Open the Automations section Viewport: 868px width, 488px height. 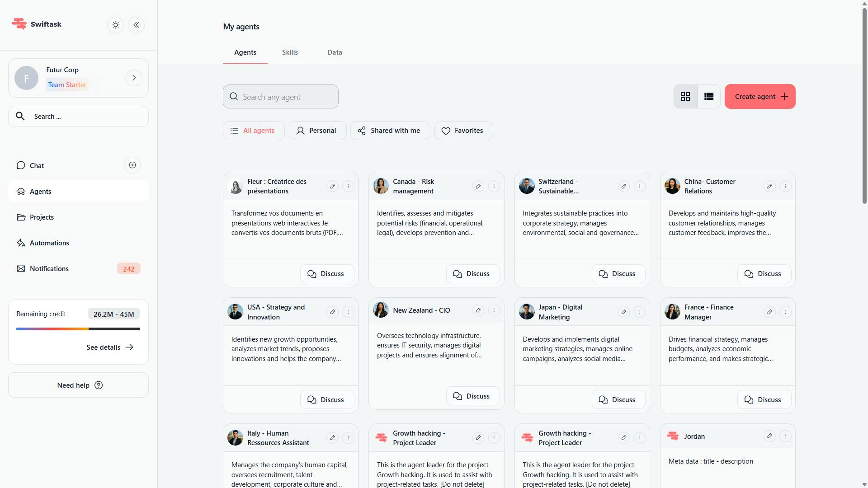coord(50,243)
